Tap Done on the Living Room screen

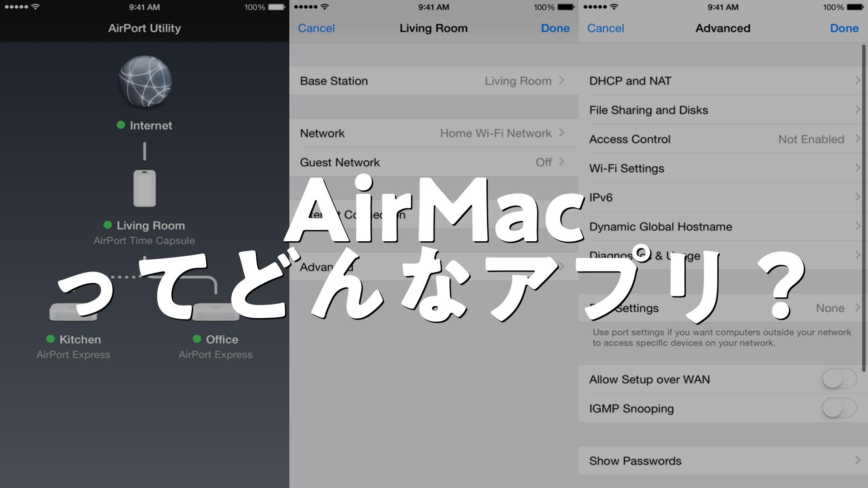555,28
